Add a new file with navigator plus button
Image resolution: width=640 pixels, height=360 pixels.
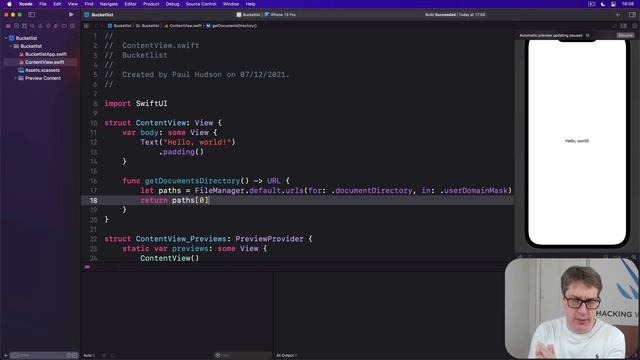tap(5, 356)
